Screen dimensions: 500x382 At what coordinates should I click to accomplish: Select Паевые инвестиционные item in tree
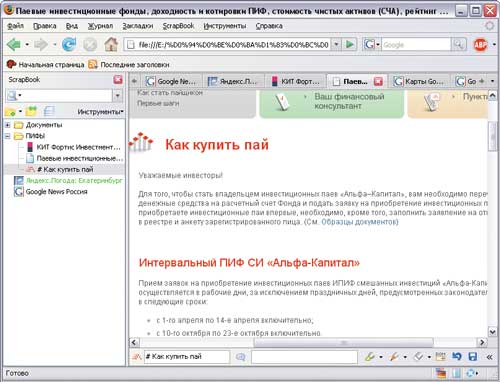pos(75,158)
